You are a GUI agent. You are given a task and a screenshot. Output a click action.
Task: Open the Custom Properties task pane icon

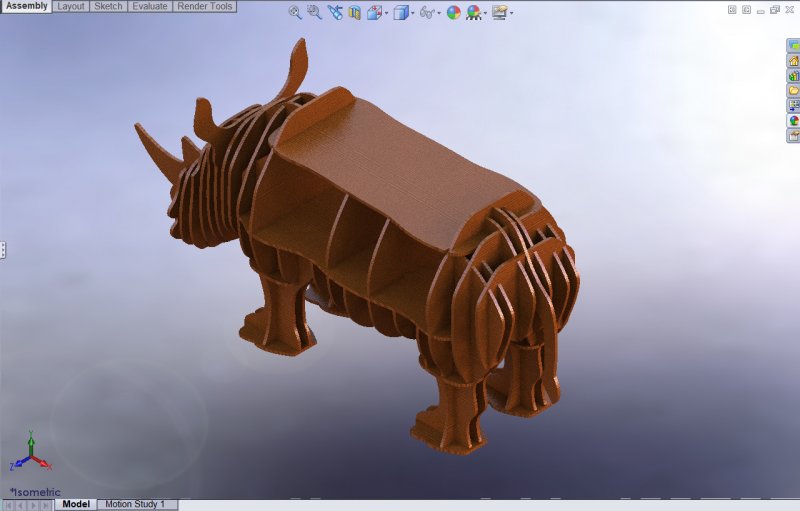pos(794,136)
